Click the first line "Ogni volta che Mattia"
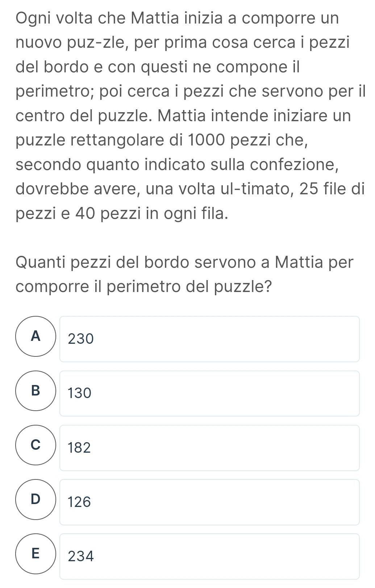 point(178,18)
